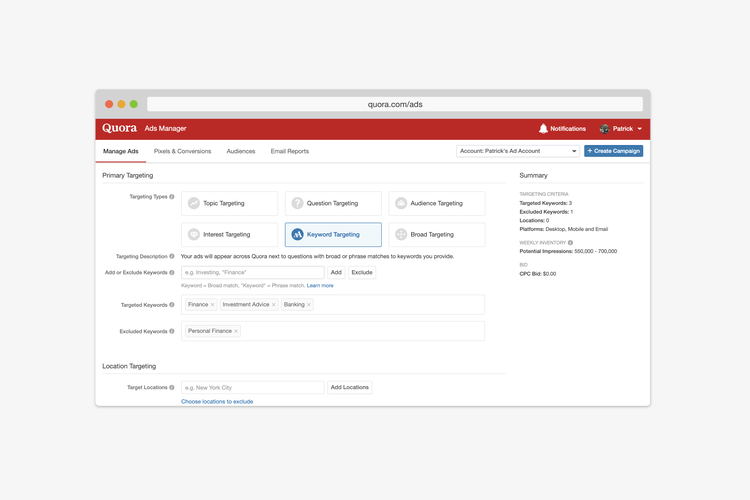Click the info icon beside Targeting Types
Image resolution: width=750 pixels, height=500 pixels.
tap(172, 197)
